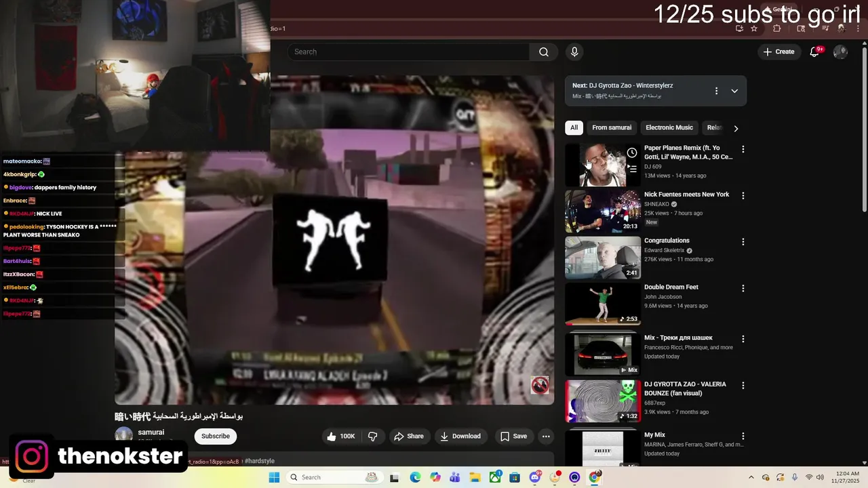Open options for Nick Fuentes meets New York
868x488 pixels.
[x=743, y=196]
